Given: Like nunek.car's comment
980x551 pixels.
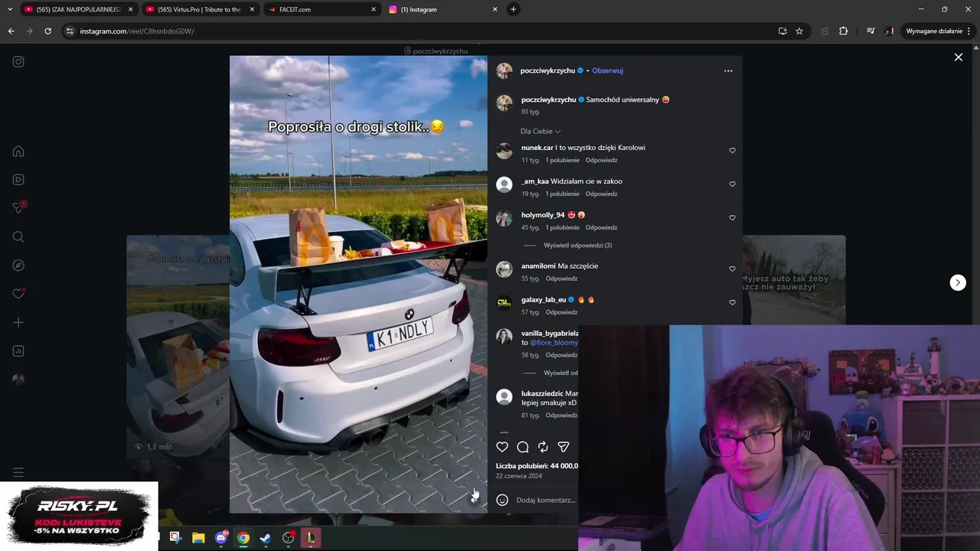Looking at the screenshot, I should (x=732, y=151).
